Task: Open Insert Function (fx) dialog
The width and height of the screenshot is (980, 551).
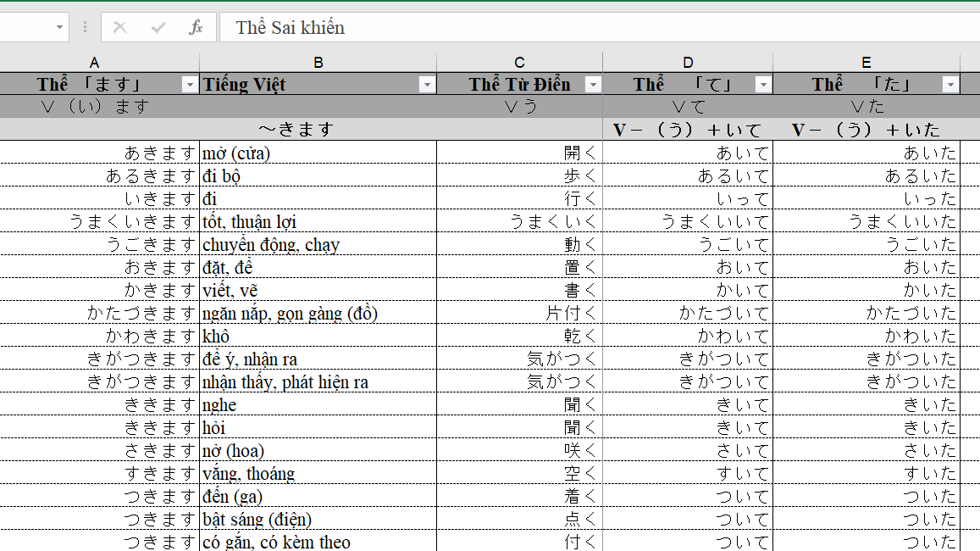Action: point(196,27)
